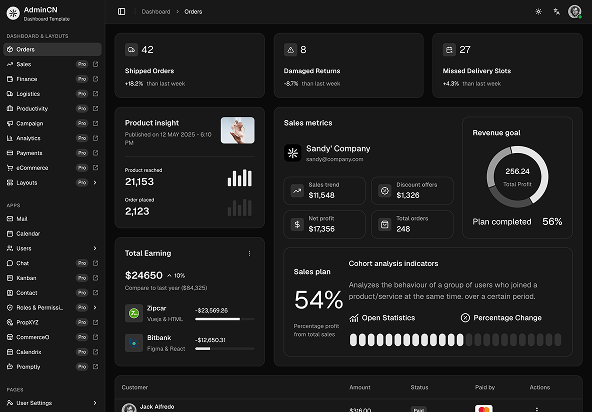Click the Analytics chart icon in sidebar
The height and width of the screenshot is (412, 592).
[x=10, y=138]
